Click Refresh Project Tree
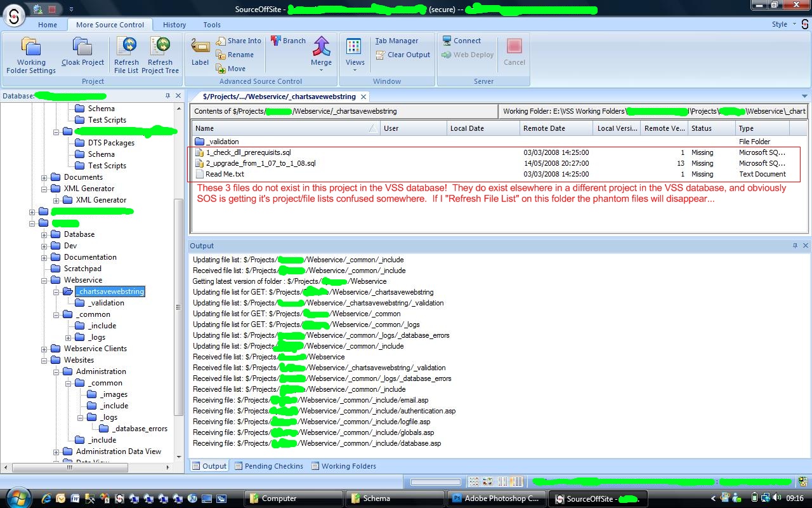812x508 pixels. click(160, 56)
